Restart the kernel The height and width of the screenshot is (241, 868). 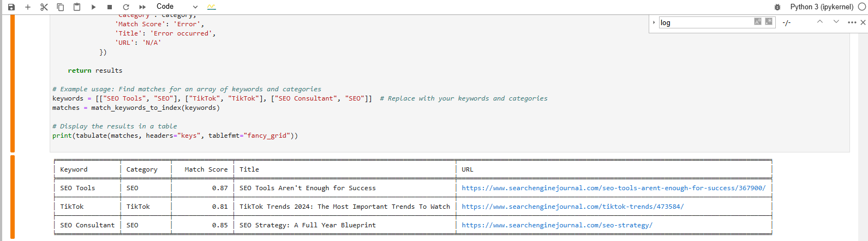click(x=126, y=7)
